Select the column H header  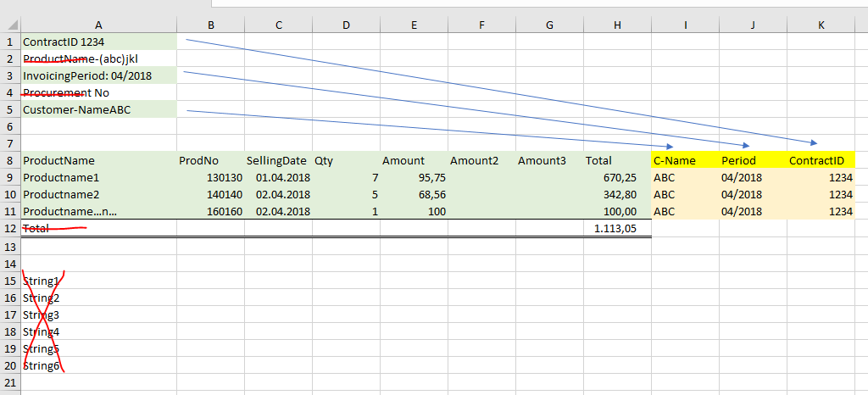[617, 25]
